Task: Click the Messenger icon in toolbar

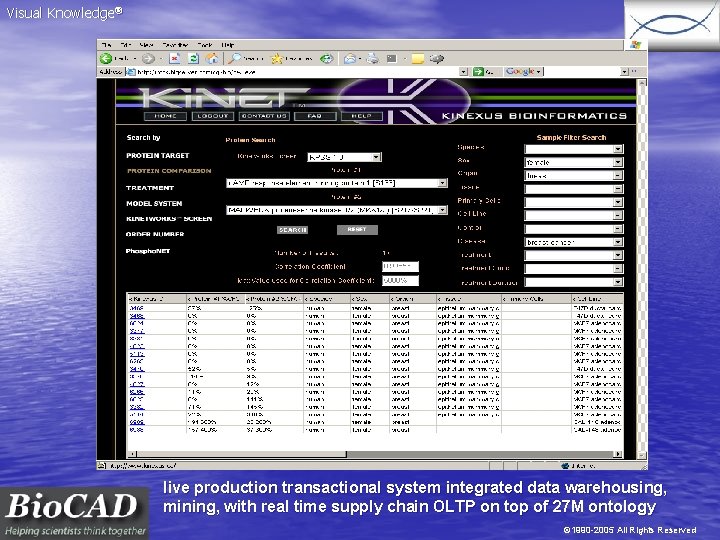Action: [437, 58]
